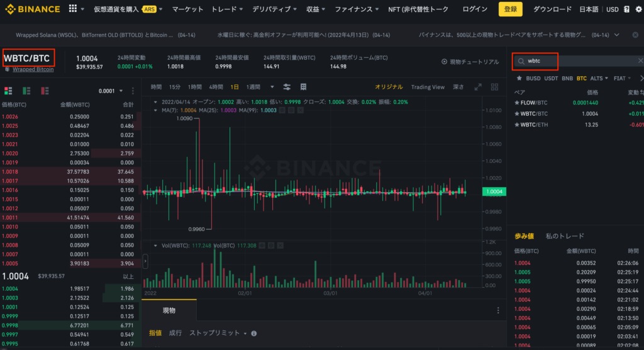The width and height of the screenshot is (644, 350).
Task: Open chart indicator settings sliders icon
Action: (x=287, y=87)
